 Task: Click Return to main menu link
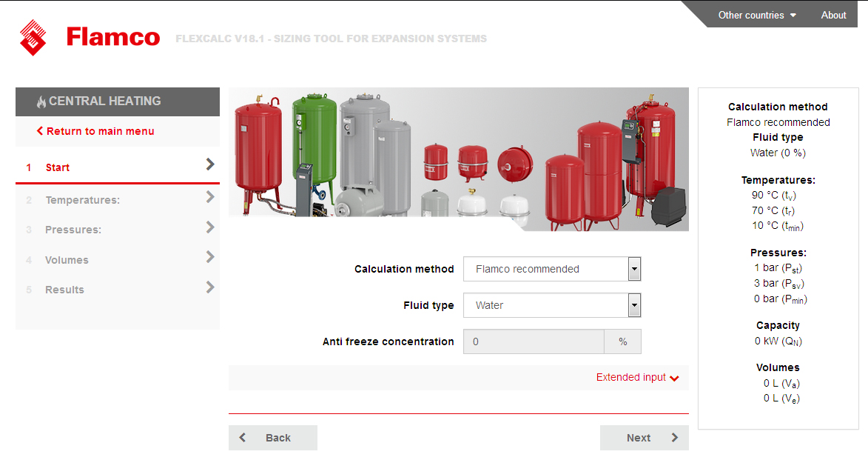pos(95,131)
